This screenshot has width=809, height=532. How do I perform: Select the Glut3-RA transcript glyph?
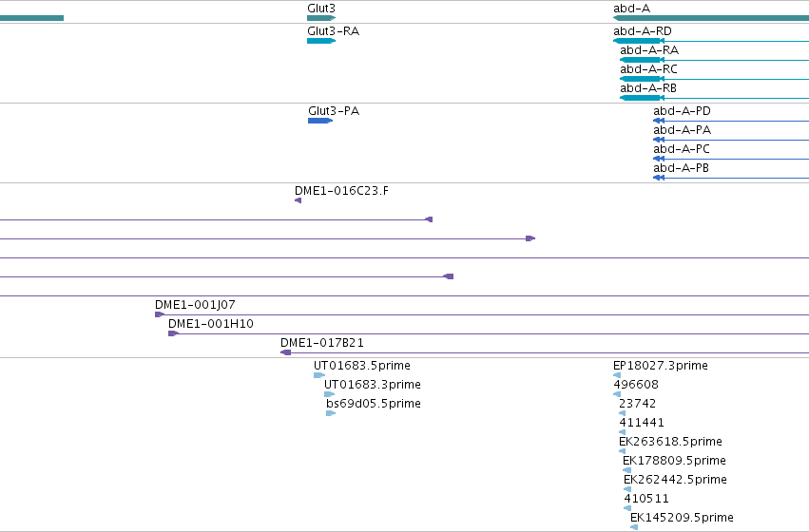[x=321, y=41]
